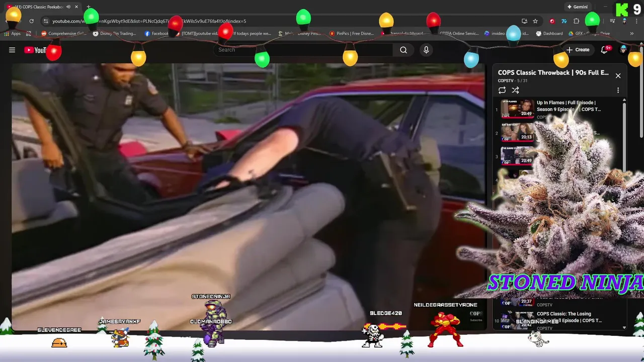Screen dimensions: 644x362
Task: Toggle loop playlist
Action: (x=502, y=90)
